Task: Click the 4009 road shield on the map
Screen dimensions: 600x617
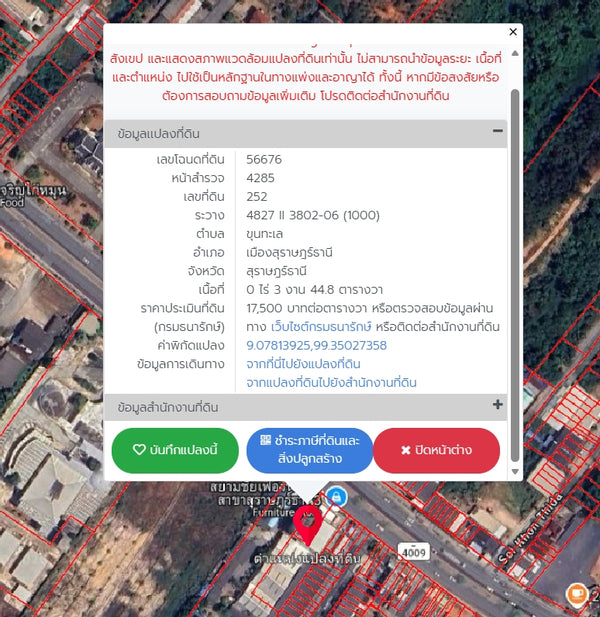Action: (414, 552)
